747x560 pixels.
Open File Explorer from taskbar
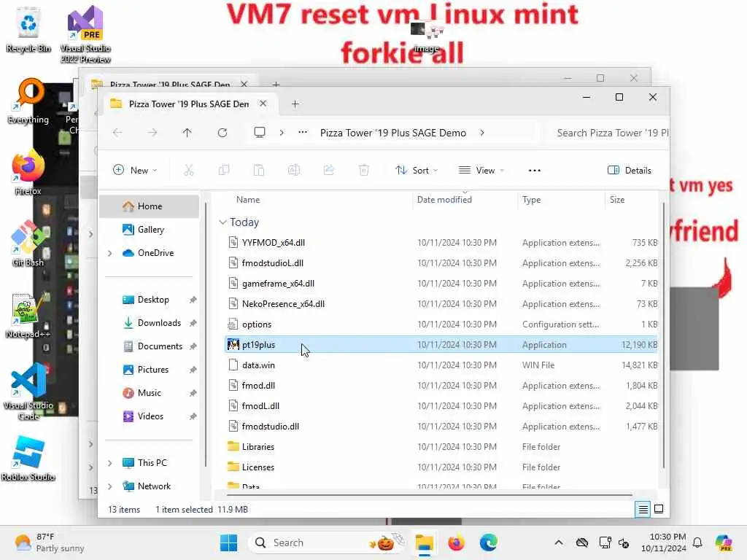[424, 542]
